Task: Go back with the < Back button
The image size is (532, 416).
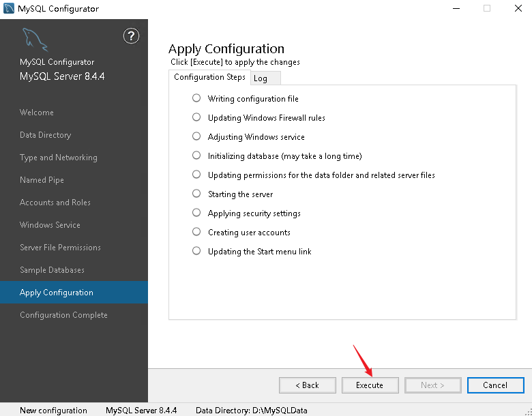Action: point(308,385)
